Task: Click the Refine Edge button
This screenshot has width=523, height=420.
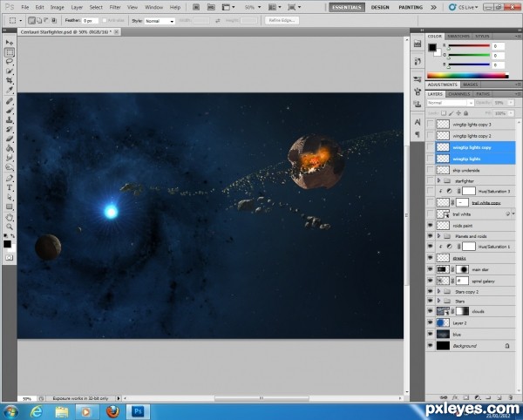Action: (x=282, y=21)
